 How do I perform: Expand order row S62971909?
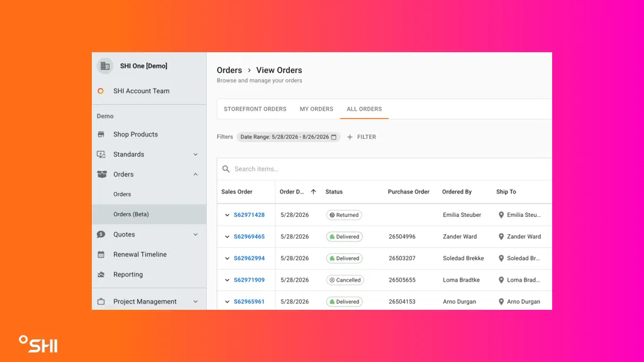coord(227,280)
